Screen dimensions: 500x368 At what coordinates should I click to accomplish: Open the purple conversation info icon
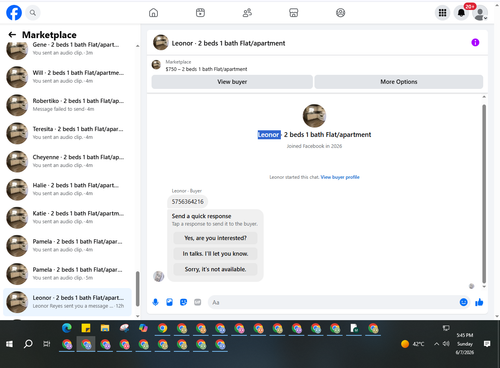tap(475, 42)
